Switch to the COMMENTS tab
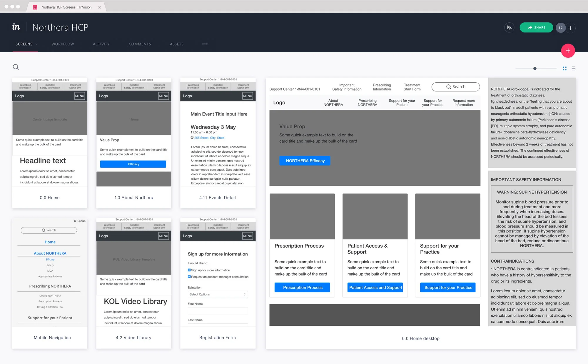Image resolution: width=588 pixels, height=364 pixels. (x=140, y=44)
